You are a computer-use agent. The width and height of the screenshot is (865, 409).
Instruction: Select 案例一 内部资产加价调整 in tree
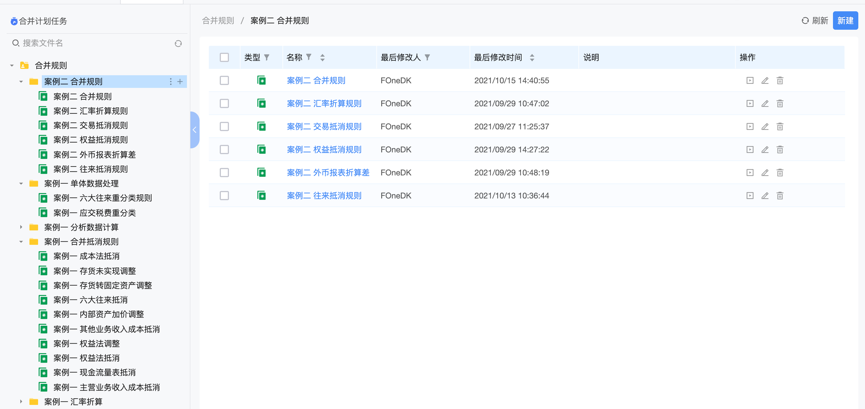99,314
